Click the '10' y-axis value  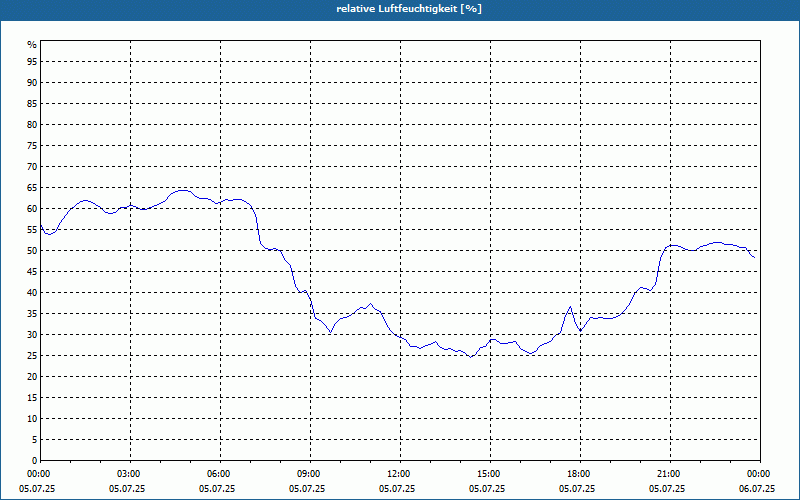pos(32,419)
